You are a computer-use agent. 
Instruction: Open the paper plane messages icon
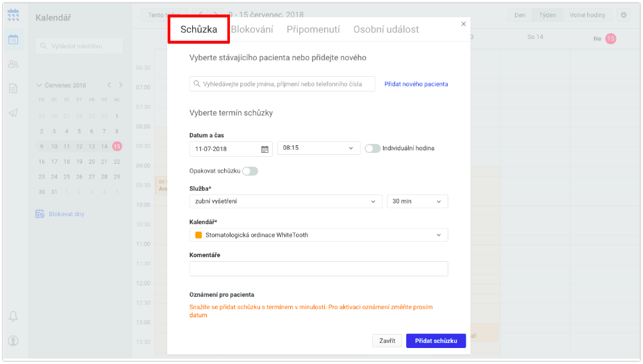(13, 113)
